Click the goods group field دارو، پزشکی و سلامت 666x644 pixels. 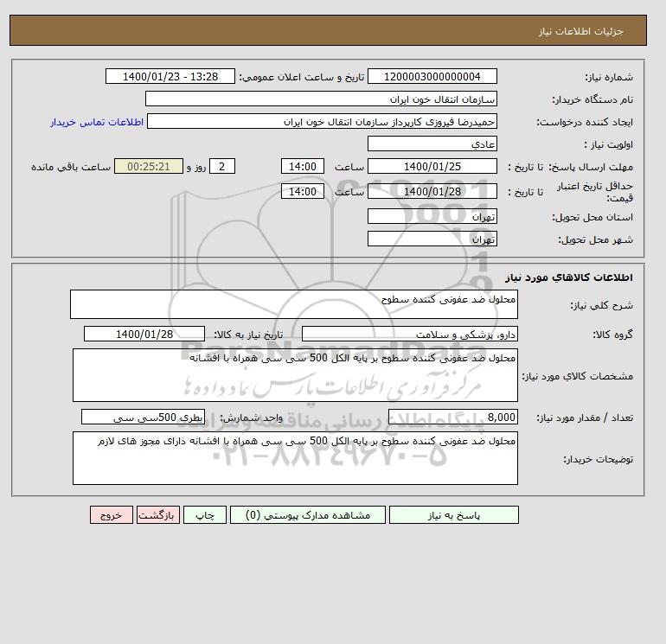[409, 334]
